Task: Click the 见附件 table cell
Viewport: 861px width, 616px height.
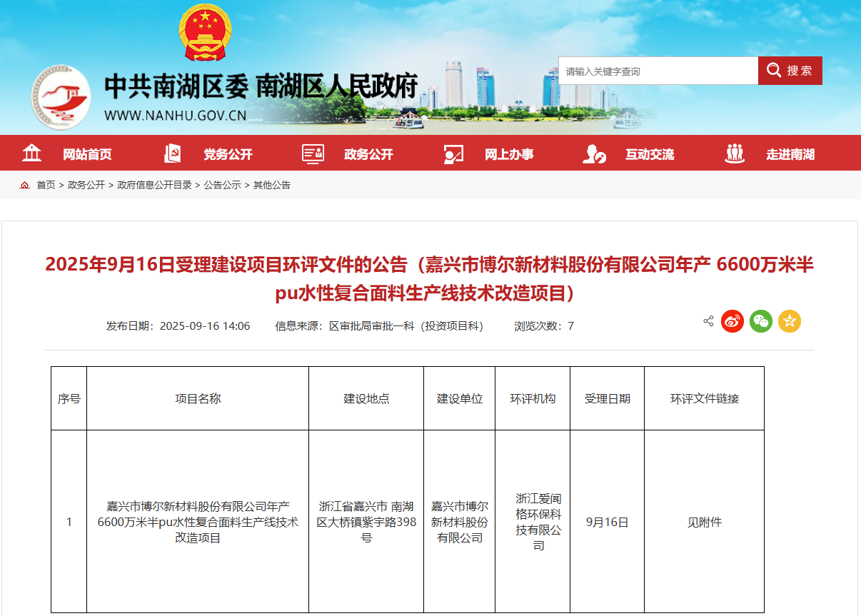Action: [x=705, y=522]
